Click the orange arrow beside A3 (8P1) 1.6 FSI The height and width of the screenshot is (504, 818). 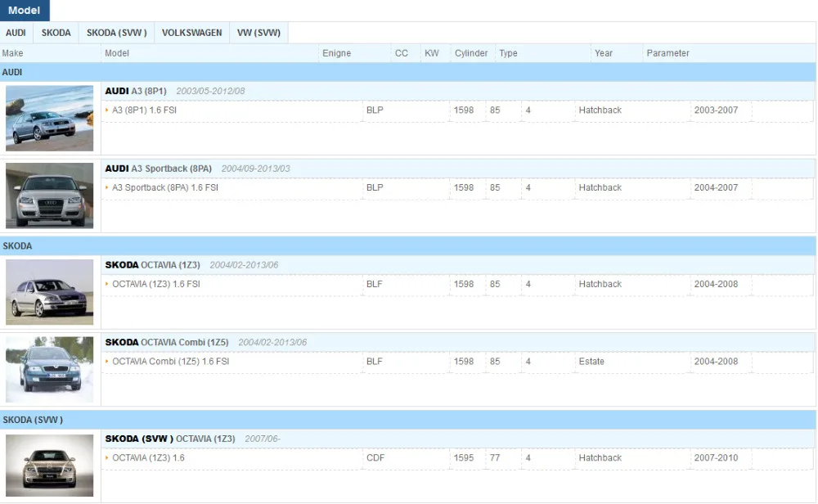coord(107,110)
